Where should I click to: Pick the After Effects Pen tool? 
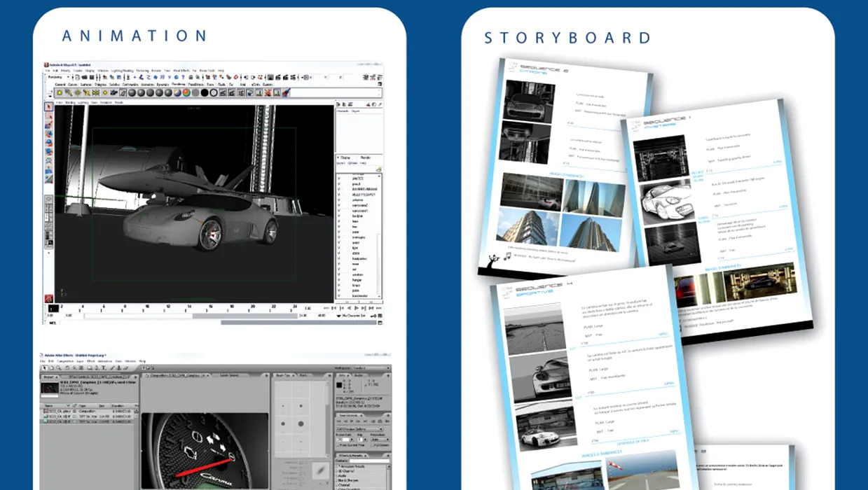pos(96,367)
